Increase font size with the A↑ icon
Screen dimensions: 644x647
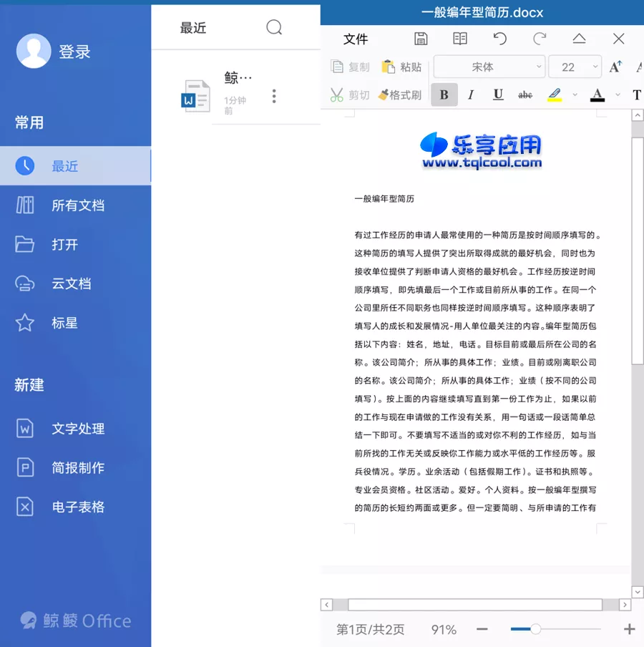pos(615,67)
